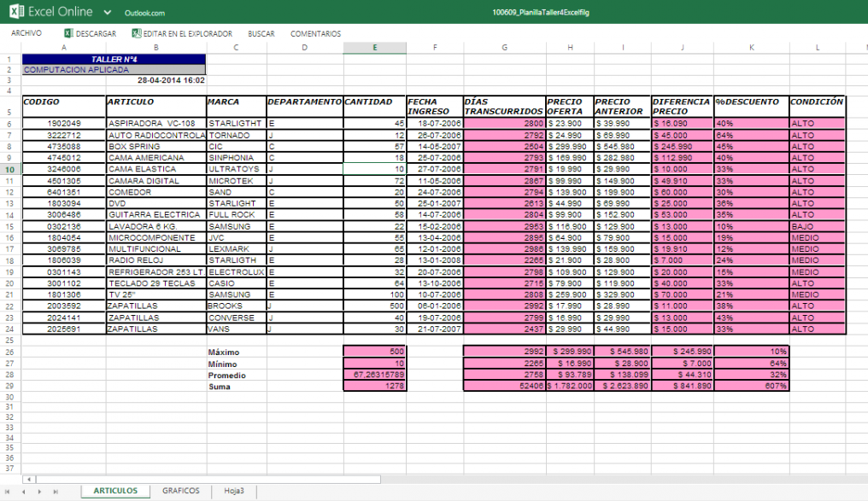The image size is (868, 501).
Task: Select the PRECIO ANTERIOR header cell
Action: 622,107
